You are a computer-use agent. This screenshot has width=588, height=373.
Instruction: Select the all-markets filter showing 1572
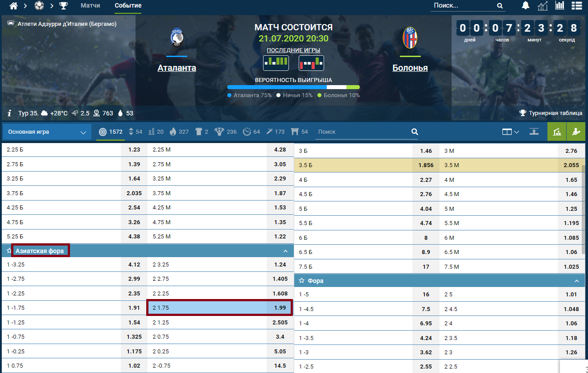coord(111,132)
